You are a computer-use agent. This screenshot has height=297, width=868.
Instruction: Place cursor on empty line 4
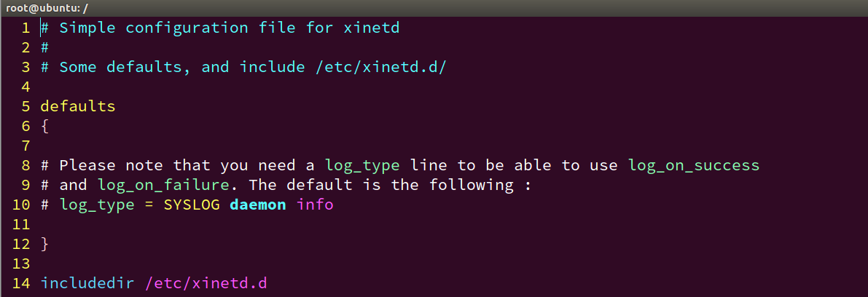pyautogui.click(x=443, y=87)
